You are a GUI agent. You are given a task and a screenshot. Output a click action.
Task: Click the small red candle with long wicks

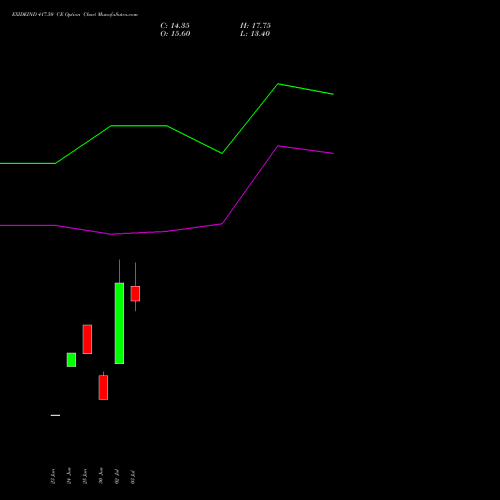135,293
